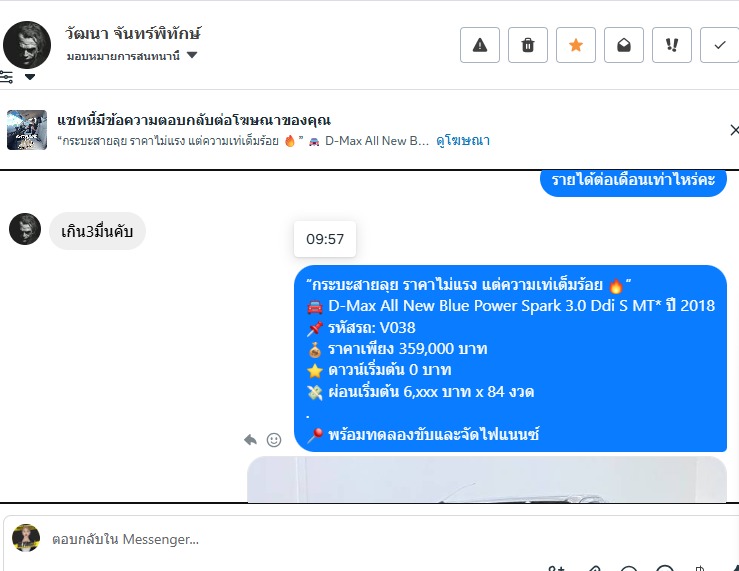Open มอบหมายการสนทนานี้ assignment dropdown
This screenshot has width=739, height=571.
tap(132, 56)
